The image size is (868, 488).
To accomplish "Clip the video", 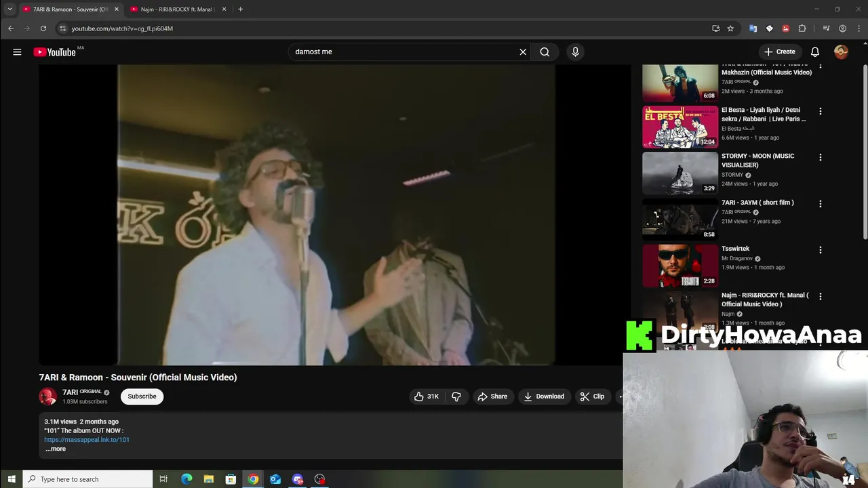I will point(592,396).
